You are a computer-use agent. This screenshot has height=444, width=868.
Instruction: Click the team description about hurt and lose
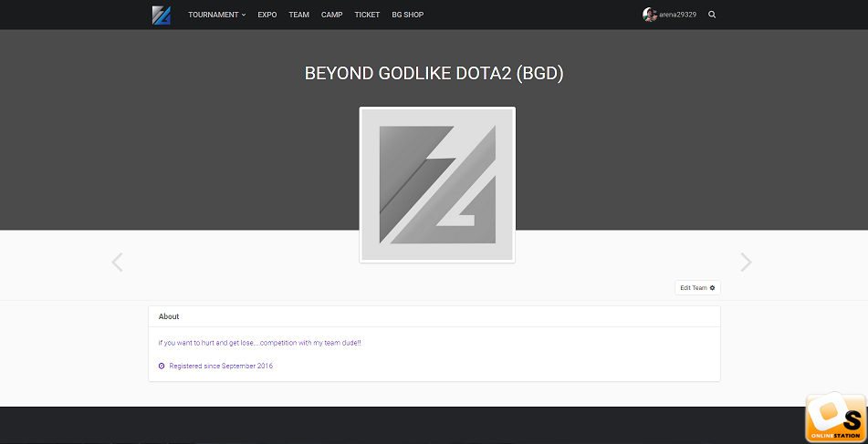click(x=259, y=343)
